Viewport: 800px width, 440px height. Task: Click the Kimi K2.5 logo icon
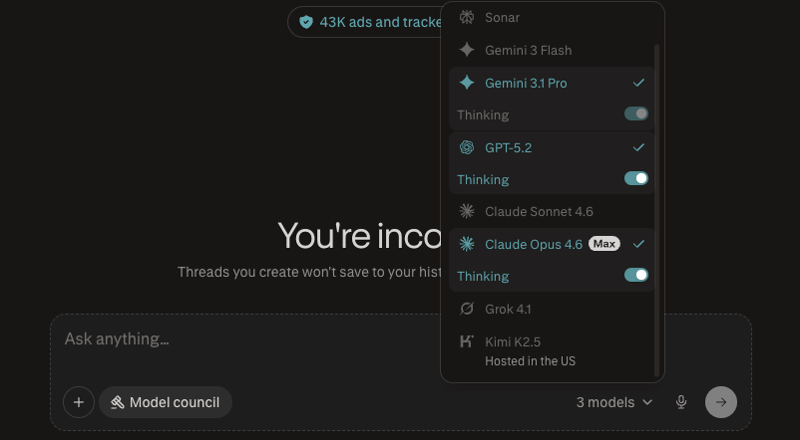[467, 342]
